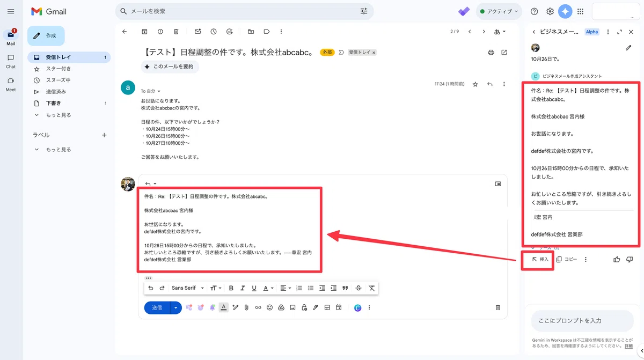The width and height of the screenshot is (644, 360).
Task: Delete this conversation with trash icon
Action: [x=175, y=32]
